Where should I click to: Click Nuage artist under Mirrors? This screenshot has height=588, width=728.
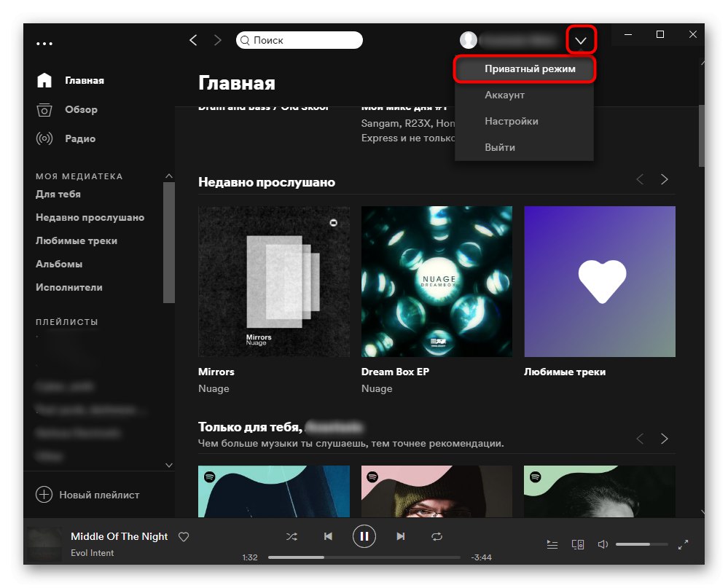point(214,388)
